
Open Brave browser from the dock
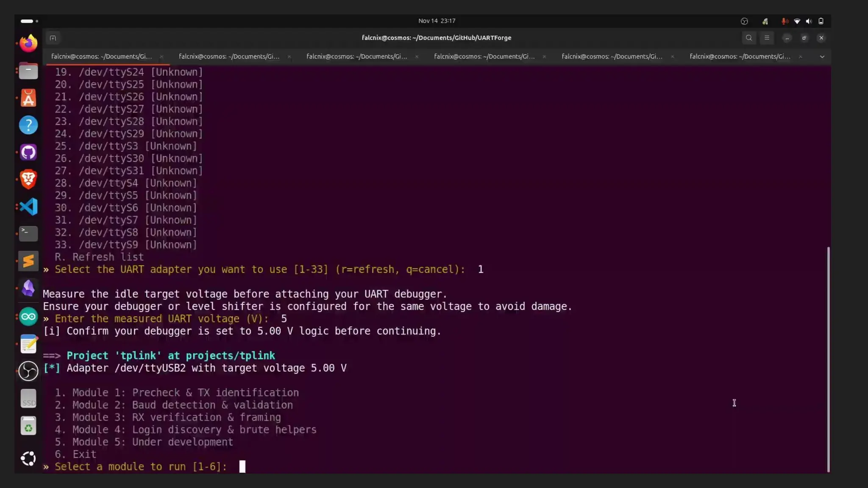tap(28, 180)
